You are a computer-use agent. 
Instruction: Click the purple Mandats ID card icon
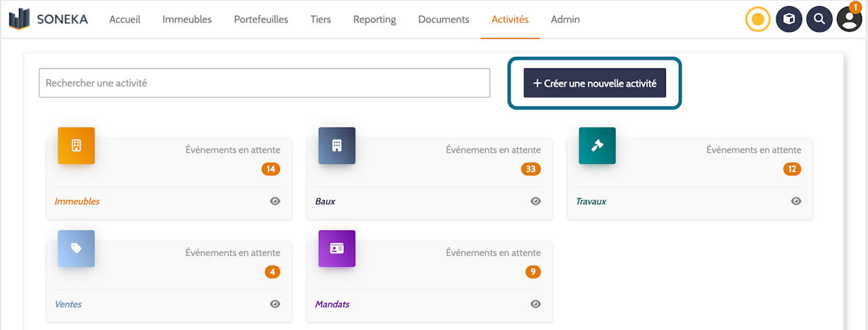tap(337, 249)
